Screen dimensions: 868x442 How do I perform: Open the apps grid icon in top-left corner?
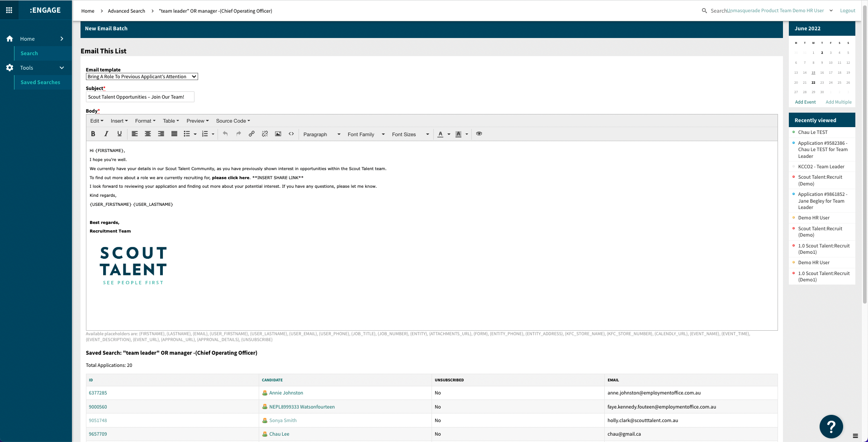coord(9,10)
